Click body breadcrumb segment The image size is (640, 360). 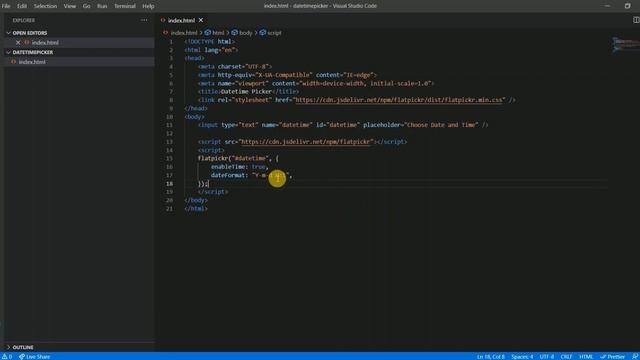(246, 33)
